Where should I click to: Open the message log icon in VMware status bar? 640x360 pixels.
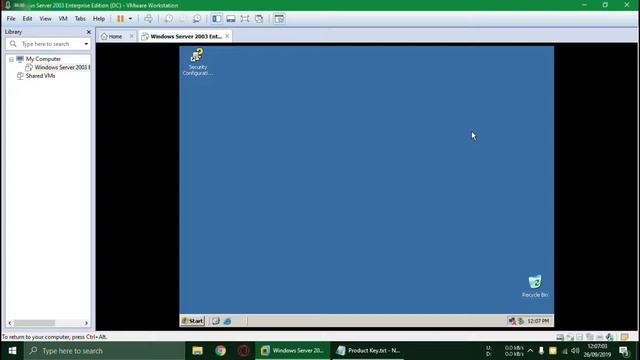624,337
